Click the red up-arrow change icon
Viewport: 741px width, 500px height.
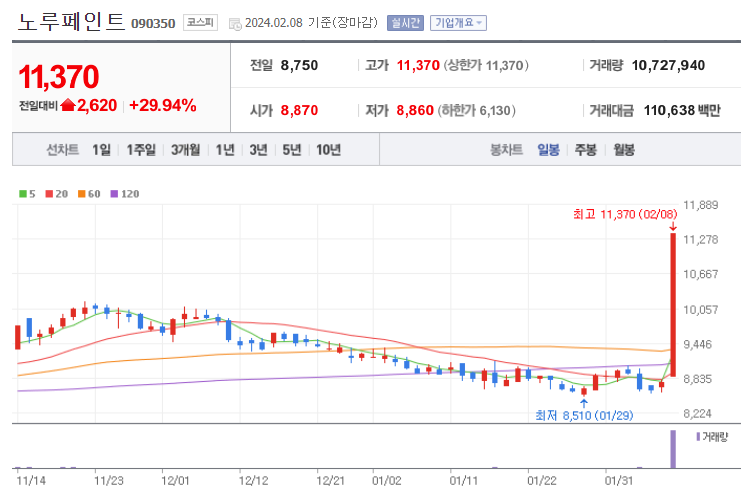coord(68,104)
